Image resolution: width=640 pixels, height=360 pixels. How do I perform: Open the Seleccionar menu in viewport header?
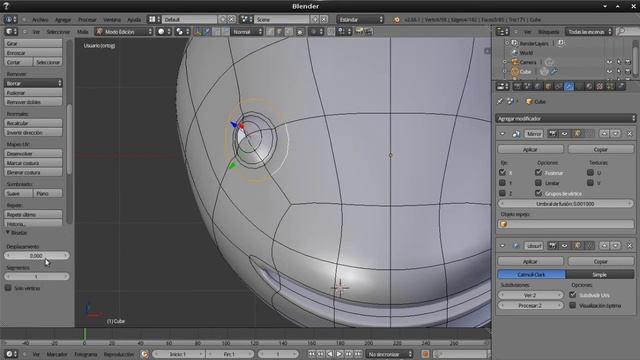coord(58,32)
